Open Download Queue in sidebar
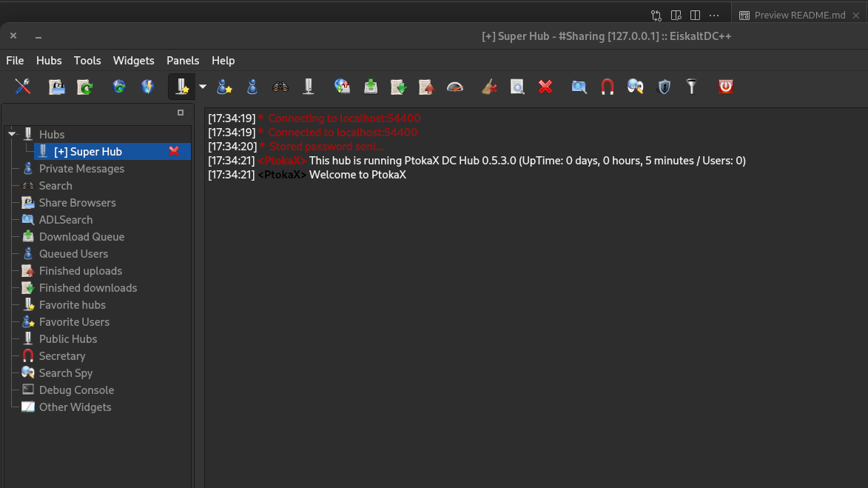The height and width of the screenshot is (488, 868). pyautogui.click(x=81, y=237)
